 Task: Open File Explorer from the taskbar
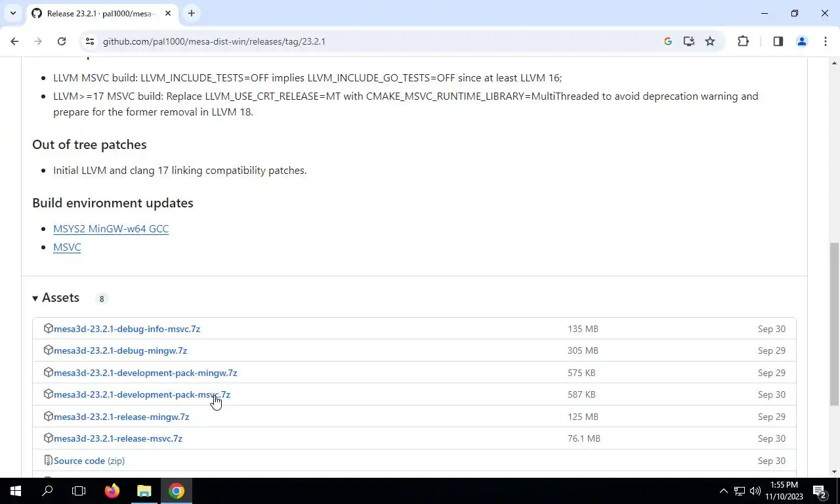(x=144, y=491)
